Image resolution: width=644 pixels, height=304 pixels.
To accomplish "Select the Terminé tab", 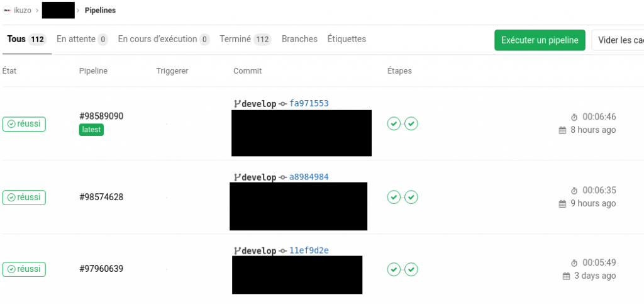I will click(245, 40).
